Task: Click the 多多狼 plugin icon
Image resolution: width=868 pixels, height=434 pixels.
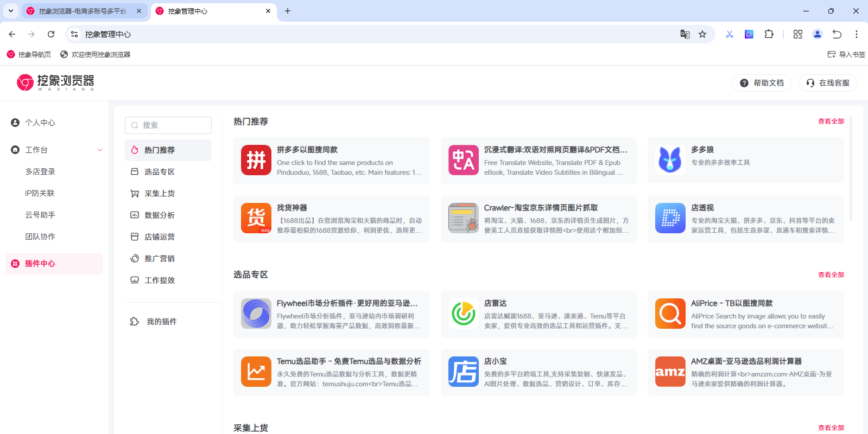Action: [670, 160]
